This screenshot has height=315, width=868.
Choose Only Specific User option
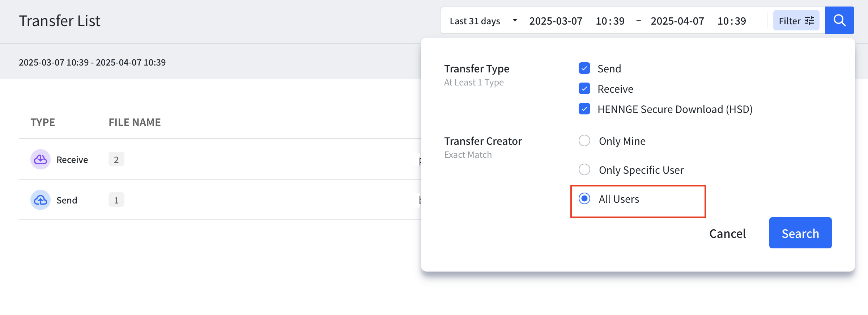(584, 169)
